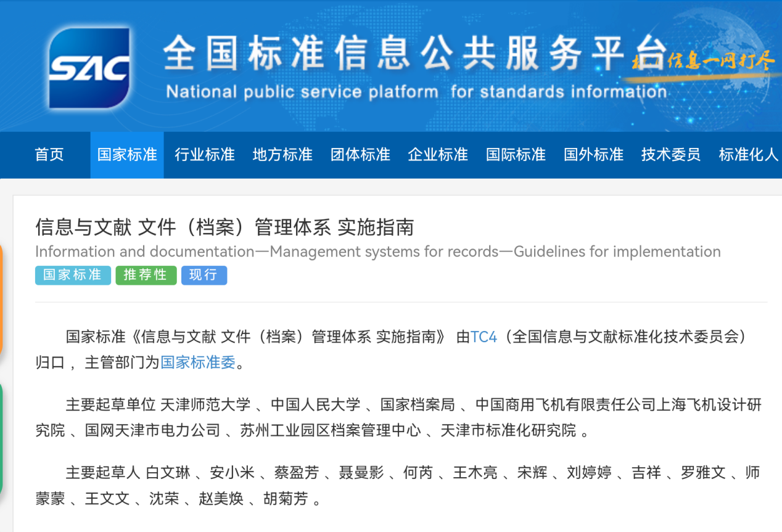Click the SAC logo icon
The width and height of the screenshot is (782, 532).
(89, 68)
